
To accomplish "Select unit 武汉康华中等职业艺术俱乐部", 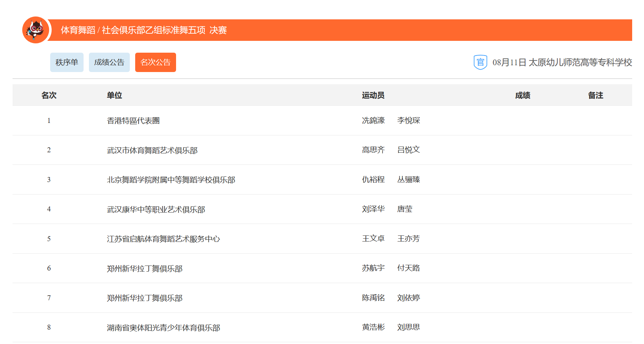I will tap(156, 210).
